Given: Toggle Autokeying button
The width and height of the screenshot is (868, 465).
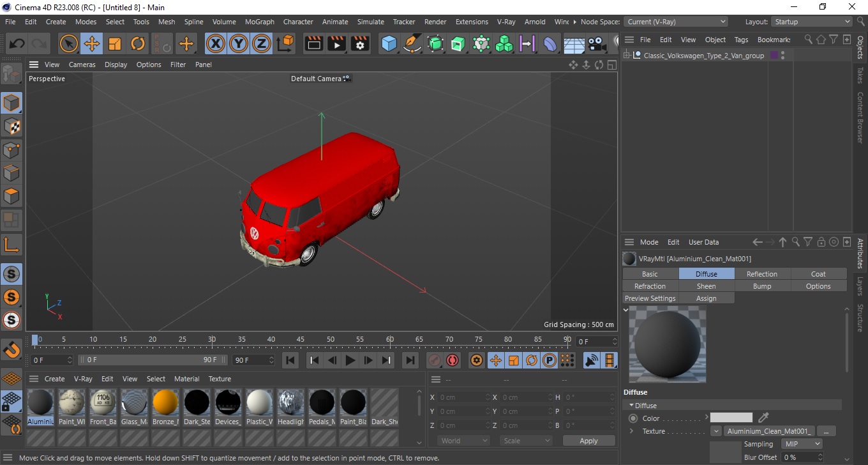Looking at the screenshot, I should [x=453, y=360].
